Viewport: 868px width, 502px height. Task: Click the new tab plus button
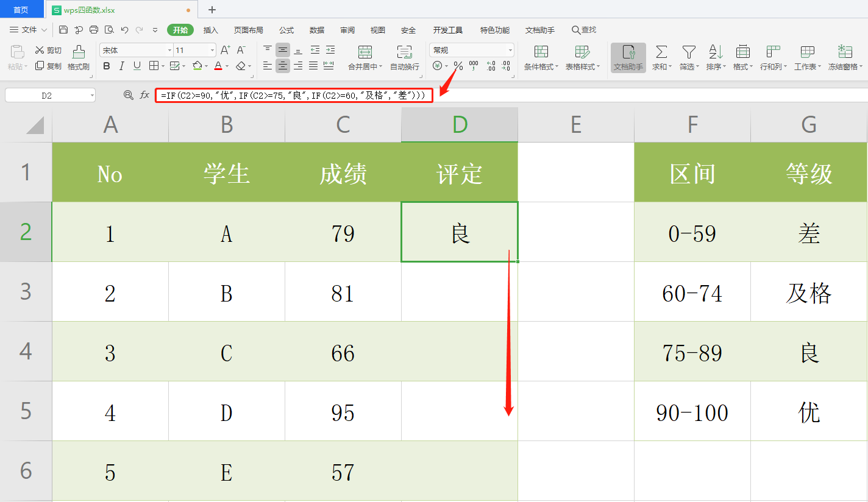tap(212, 10)
